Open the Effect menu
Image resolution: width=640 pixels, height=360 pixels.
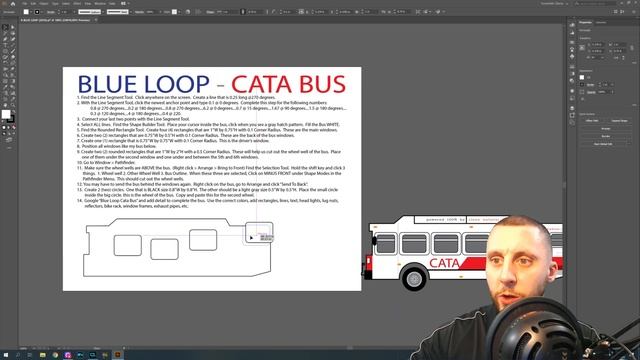pyautogui.click(x=77, y=4)
